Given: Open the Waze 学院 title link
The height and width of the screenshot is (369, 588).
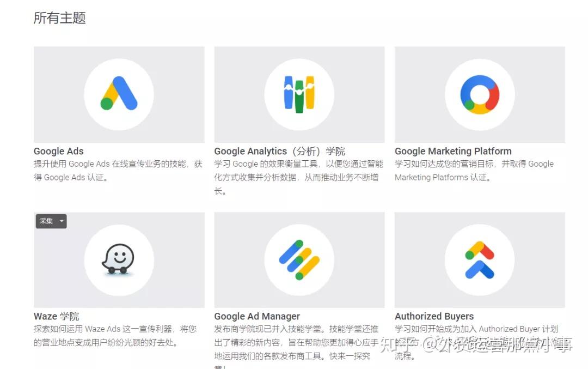Looking at the screenshot, I should click(x=56, y=317).
